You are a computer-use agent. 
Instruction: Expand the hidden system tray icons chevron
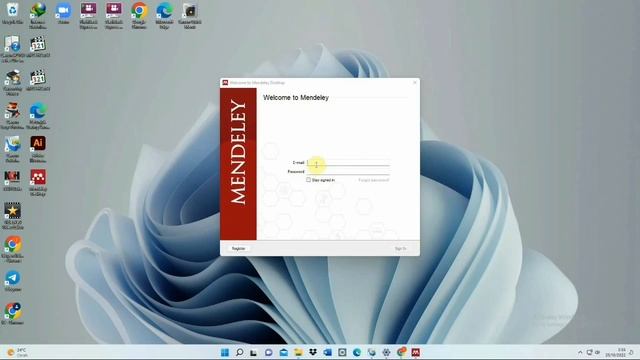point(580,352)
